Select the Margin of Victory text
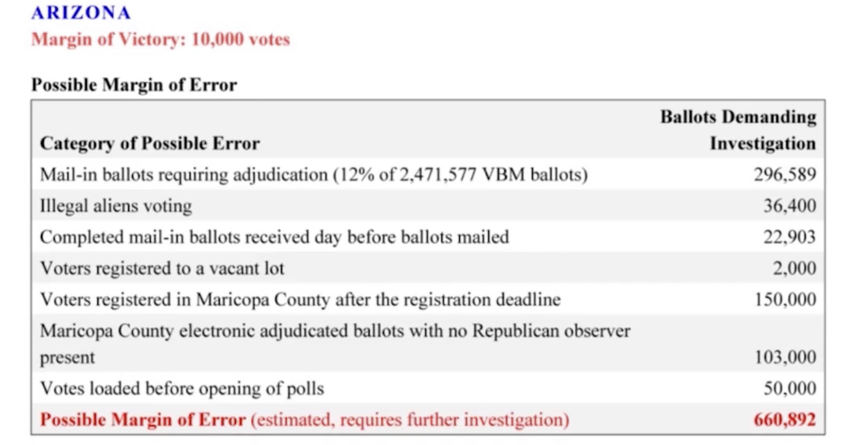Screen dimensions: 868x445 coord(160,39)
